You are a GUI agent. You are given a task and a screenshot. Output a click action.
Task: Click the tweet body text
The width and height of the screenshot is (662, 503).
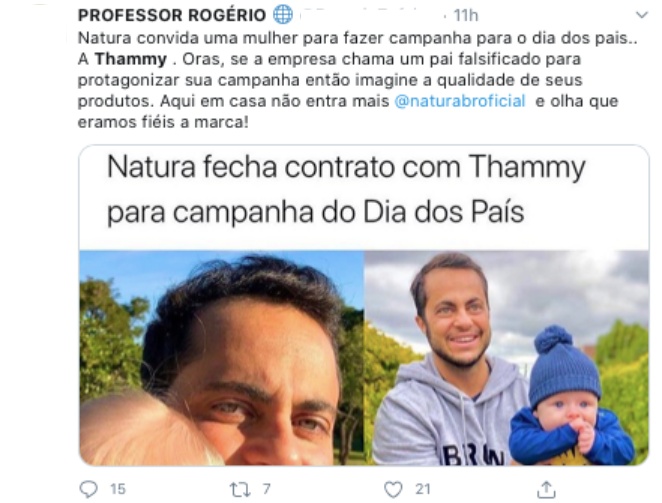click(358, 80)
